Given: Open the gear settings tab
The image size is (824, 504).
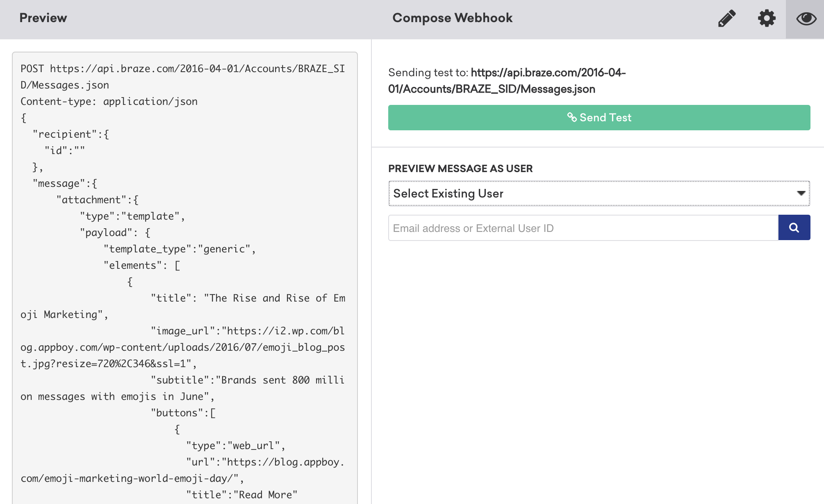Looking at the screenshot, I should coord(767,18).
